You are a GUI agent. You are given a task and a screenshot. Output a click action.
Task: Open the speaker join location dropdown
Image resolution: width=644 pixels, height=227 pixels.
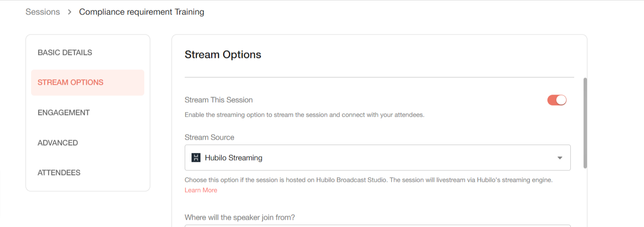tap(378, 226)
